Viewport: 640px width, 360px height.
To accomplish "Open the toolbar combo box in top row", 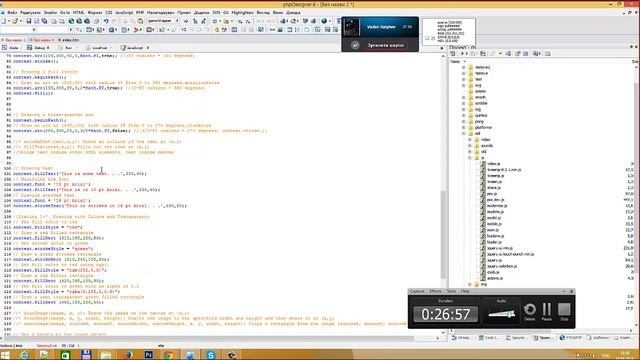I will pos(163,21).
